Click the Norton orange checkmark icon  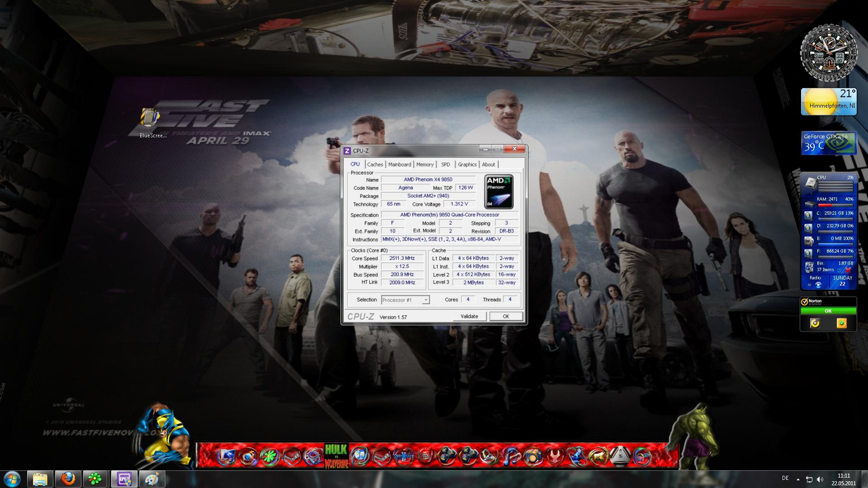(x=841, y=323)
